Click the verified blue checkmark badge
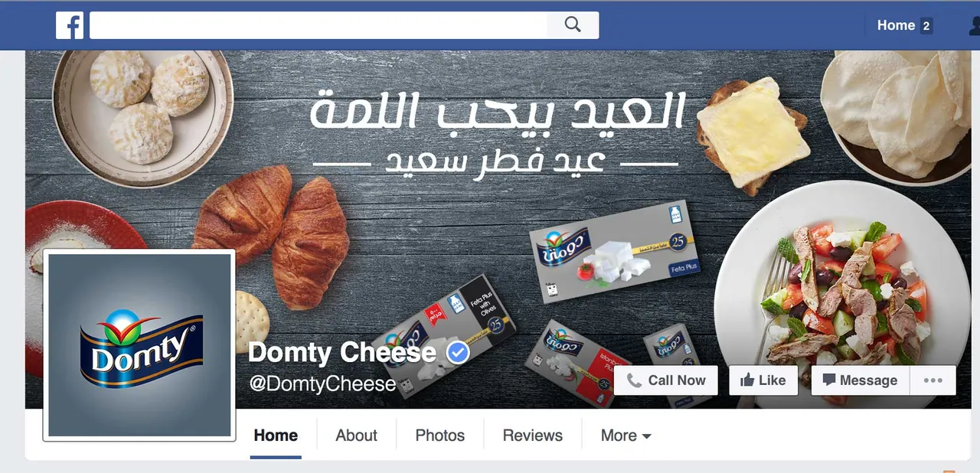This screenshot has width=980, height=473. click(x=458, y=353)
